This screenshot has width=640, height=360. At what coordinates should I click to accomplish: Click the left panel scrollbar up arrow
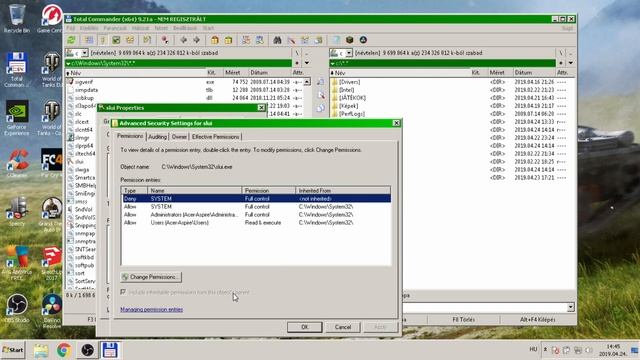coord(307,82)
